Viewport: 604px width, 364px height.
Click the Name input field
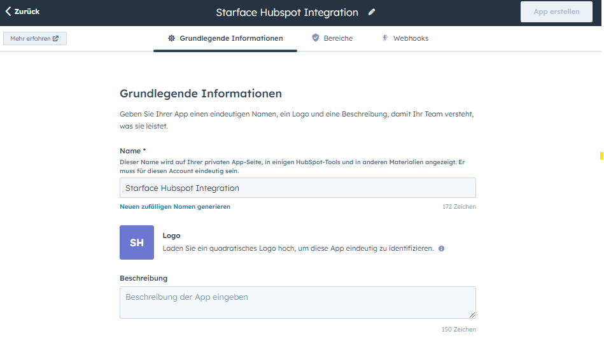(298, 188)
